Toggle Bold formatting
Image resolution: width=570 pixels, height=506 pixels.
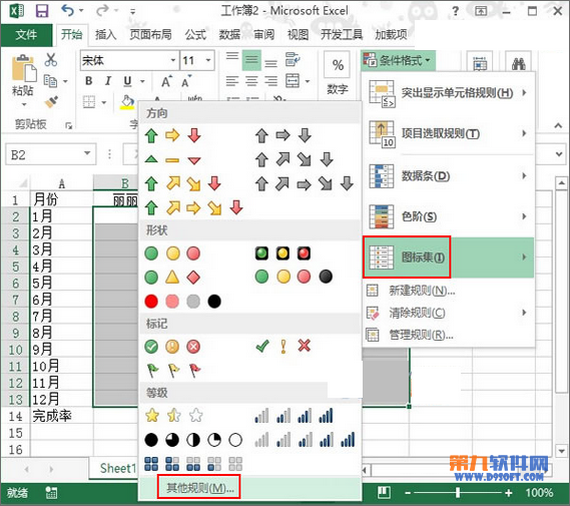(89, 81)
